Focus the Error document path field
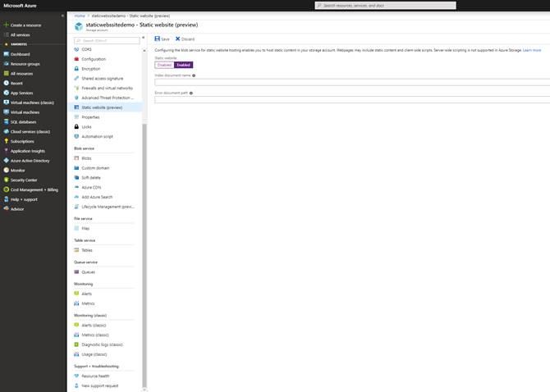 tap(352, 100)
